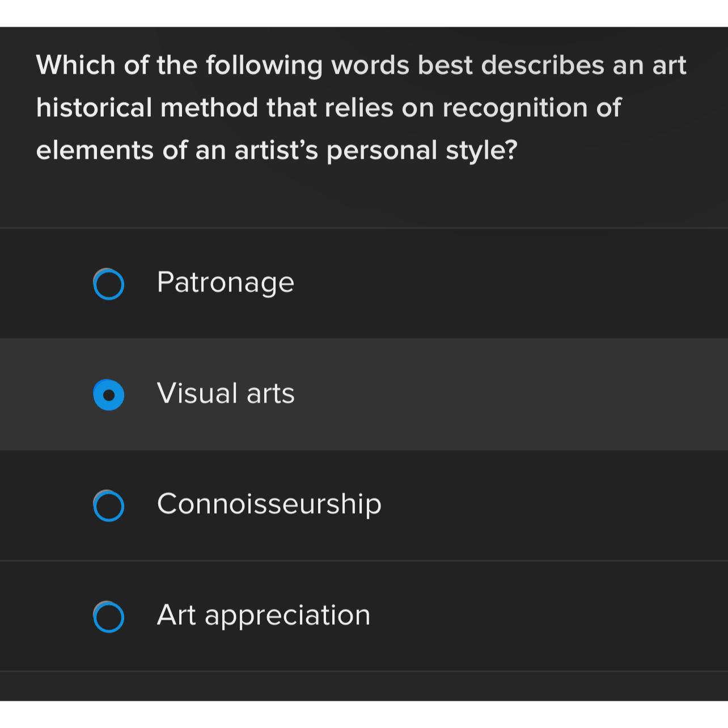Viewport: 728px width, 728px height.
Task: Mark the Art appreciation radio button
Action: click(108, 616)
